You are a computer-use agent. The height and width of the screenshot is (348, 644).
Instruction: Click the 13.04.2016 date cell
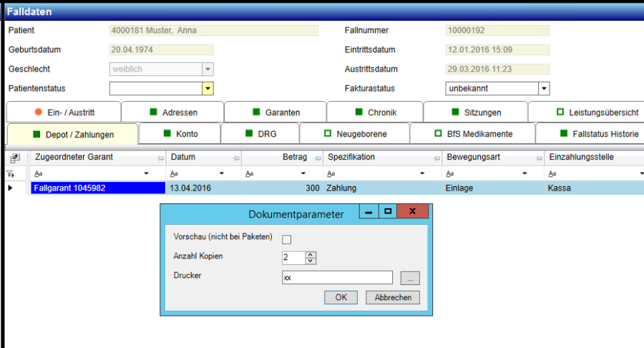coord(204,188)
